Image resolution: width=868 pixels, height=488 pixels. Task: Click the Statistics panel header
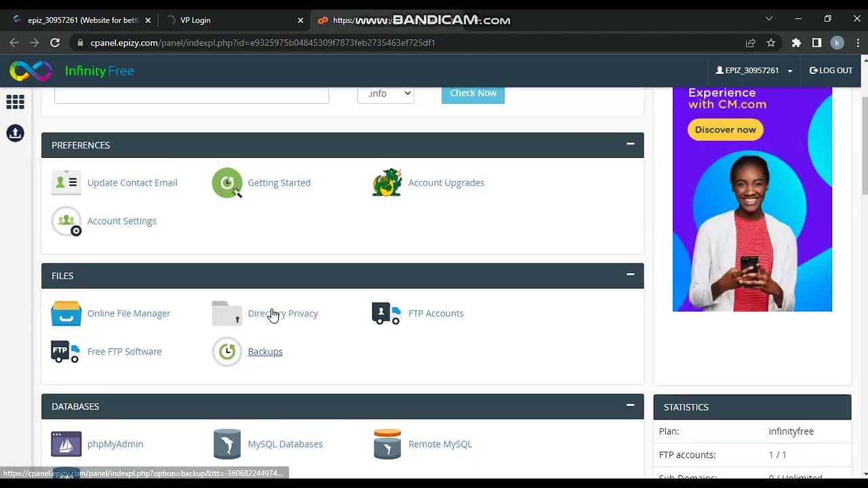[752, 407]
